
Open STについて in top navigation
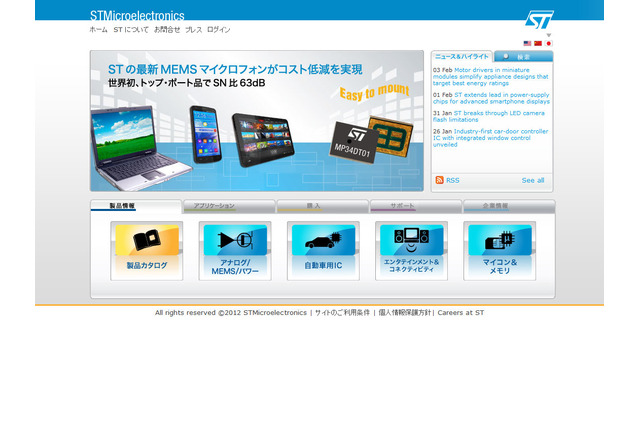tap(131, 30)
